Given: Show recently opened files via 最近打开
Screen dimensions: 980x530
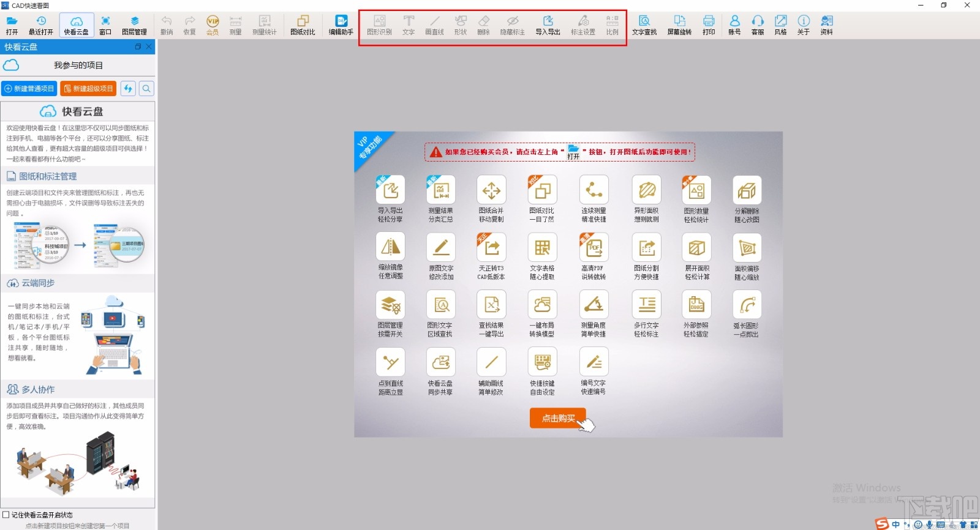Looking at the screenshot, I should point(41,25).
